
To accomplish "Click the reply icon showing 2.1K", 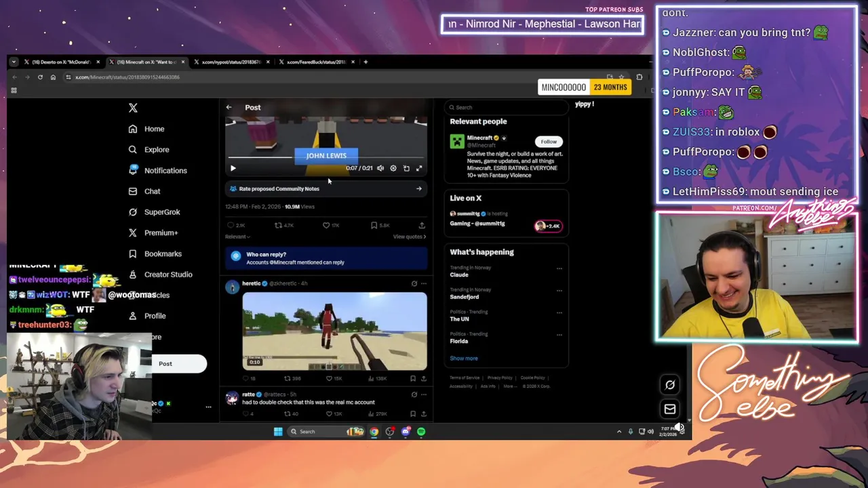I will point(236,225).
